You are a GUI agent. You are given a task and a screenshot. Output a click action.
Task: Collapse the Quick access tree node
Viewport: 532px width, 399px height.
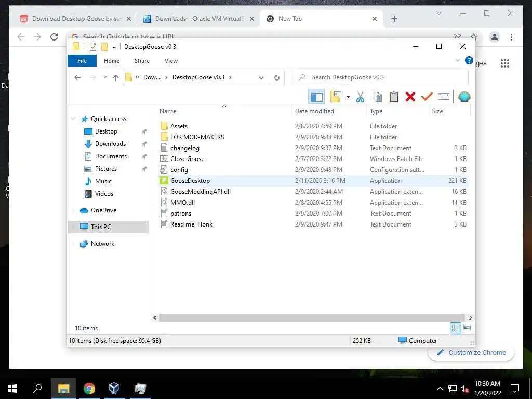coord(73,119)
